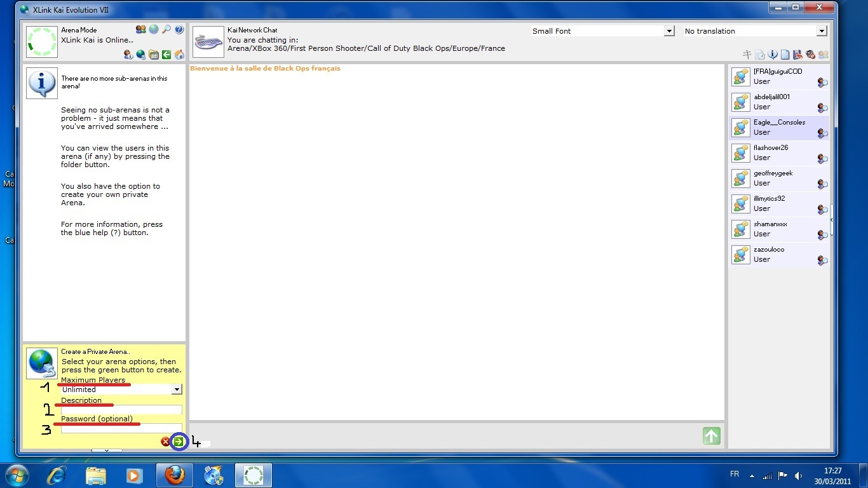Viewport: 868px width, 488px height.
Task: Click avatar thumbnail of zazouloco
Action: (741, 255)
